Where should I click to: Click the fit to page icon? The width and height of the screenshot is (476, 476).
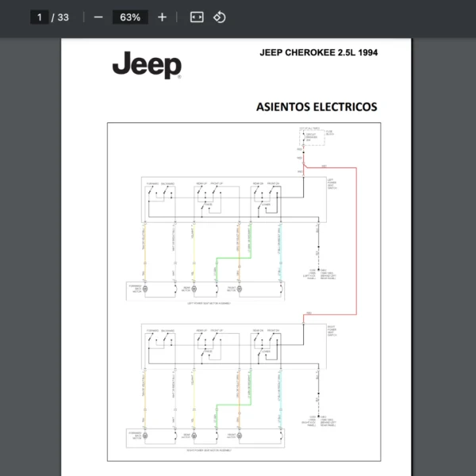[197, 17]
